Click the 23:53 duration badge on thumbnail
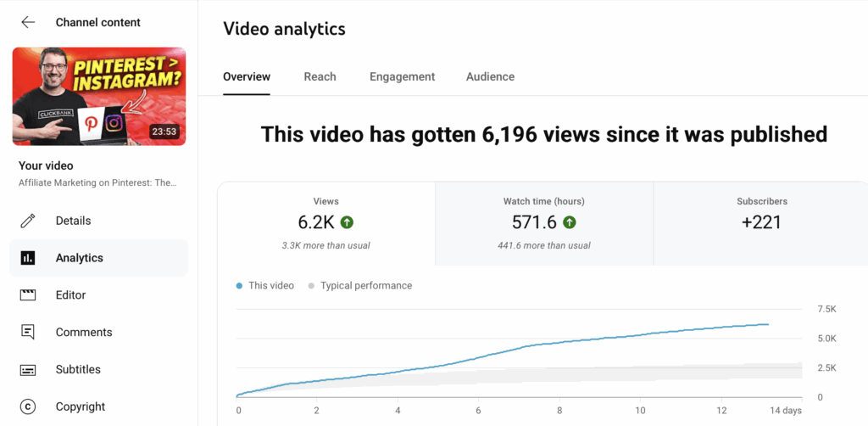The image size is (868, 426). (x=164, y=132)
